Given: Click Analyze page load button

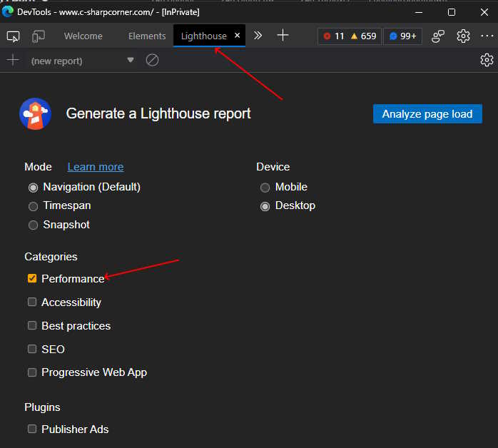Looking at the screenshot, I should pos(427,113).
